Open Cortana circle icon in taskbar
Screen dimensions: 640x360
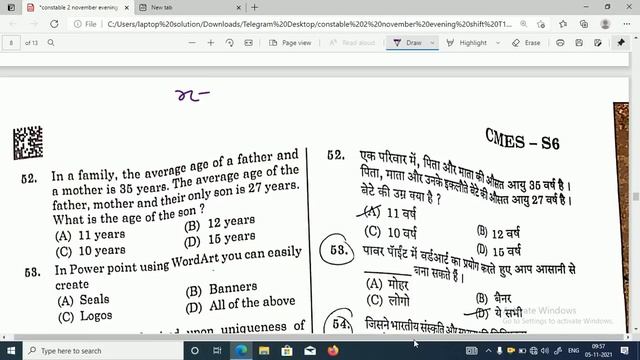tap(195, 351)
